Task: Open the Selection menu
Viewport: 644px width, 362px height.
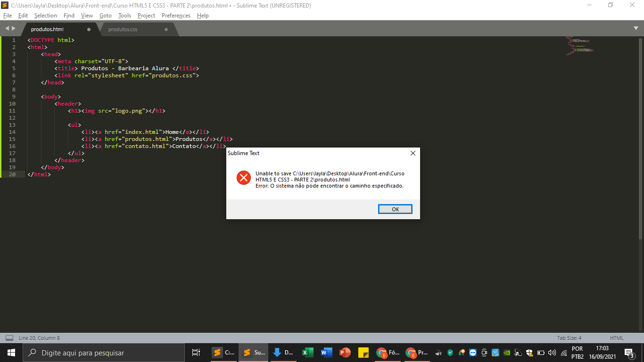Action: [46, 16]
